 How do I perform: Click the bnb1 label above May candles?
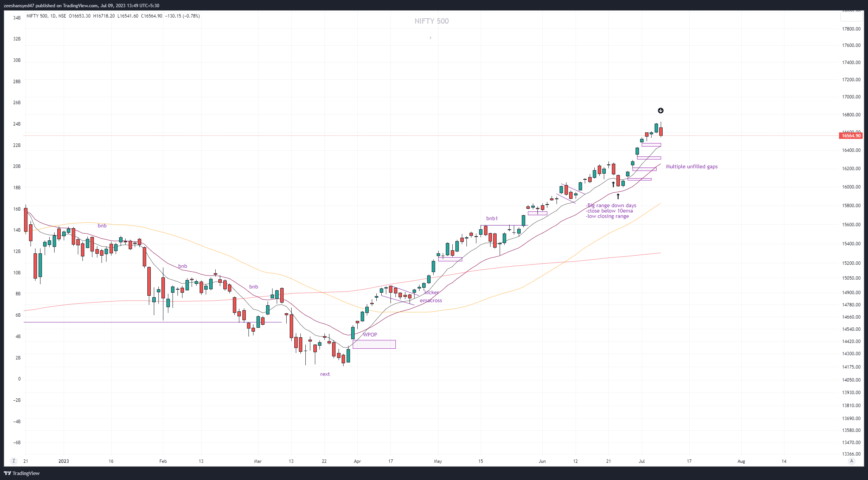(x=492, y=219)
